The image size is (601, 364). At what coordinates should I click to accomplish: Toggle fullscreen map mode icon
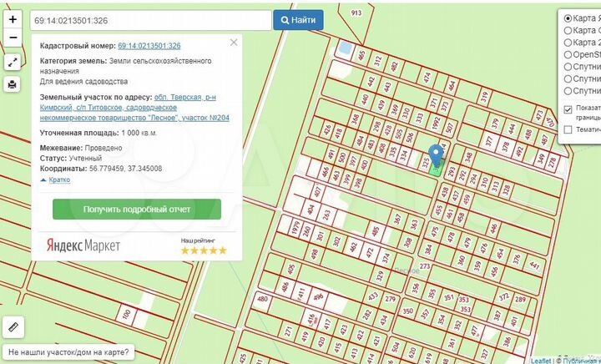[x=13, y=62]
